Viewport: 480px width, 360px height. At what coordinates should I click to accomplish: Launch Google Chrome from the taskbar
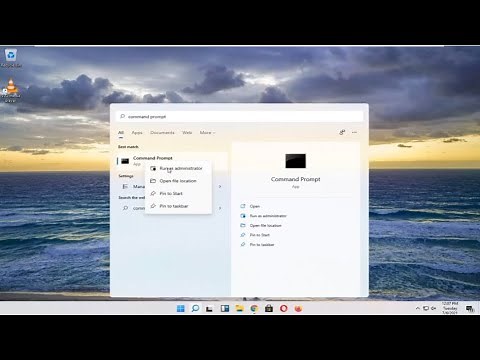click(254, 309)
